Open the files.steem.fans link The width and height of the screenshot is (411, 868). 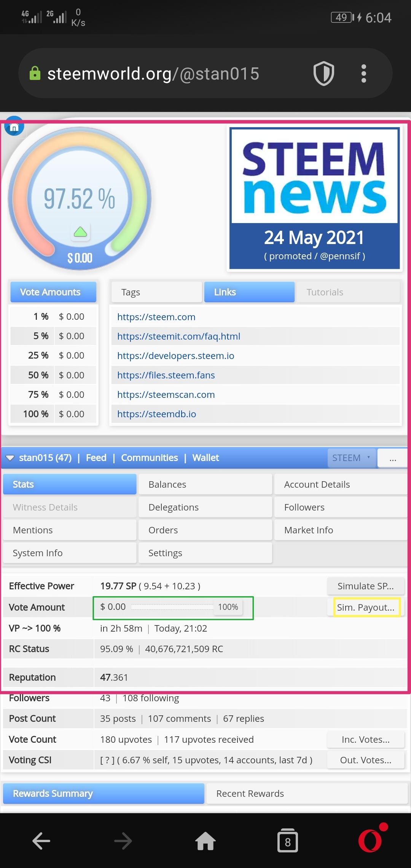[166, 375]
